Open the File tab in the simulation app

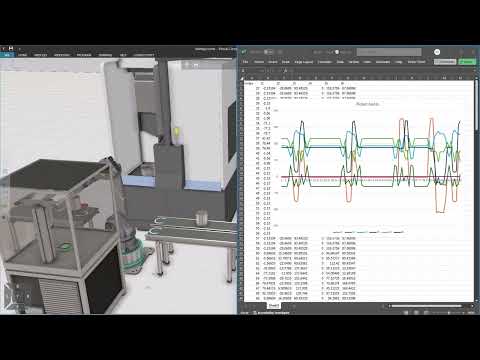point(7,55)
